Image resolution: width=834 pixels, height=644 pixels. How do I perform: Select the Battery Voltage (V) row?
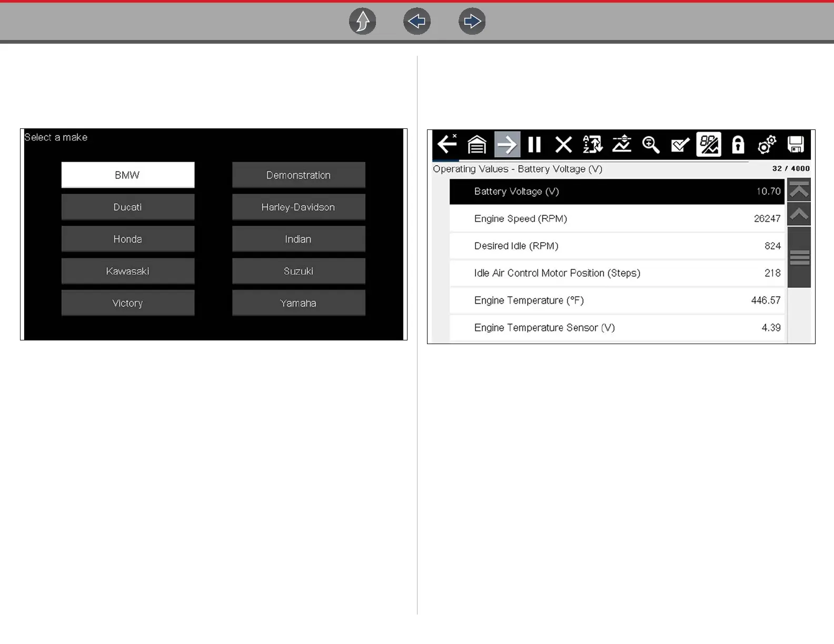[x=617, y=192]
